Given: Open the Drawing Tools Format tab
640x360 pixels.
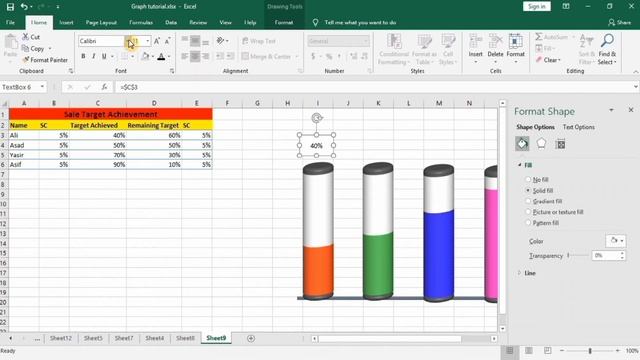Looking at the screenshot, I should [x=284, y=22].
